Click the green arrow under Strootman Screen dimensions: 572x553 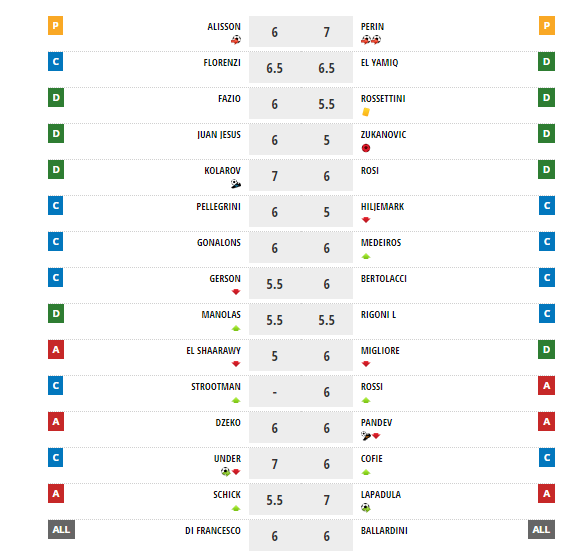coord(236,400)
